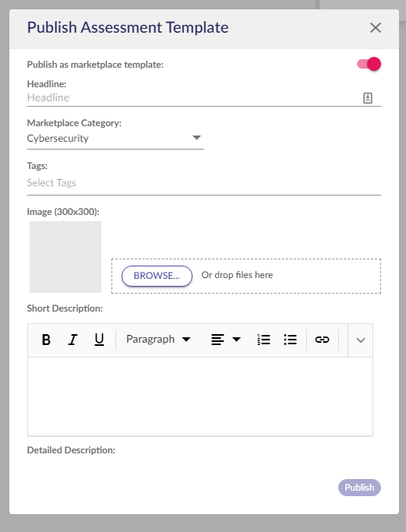
Task: Expand more editor toolbar options chevron
Action: pos(361,340)
